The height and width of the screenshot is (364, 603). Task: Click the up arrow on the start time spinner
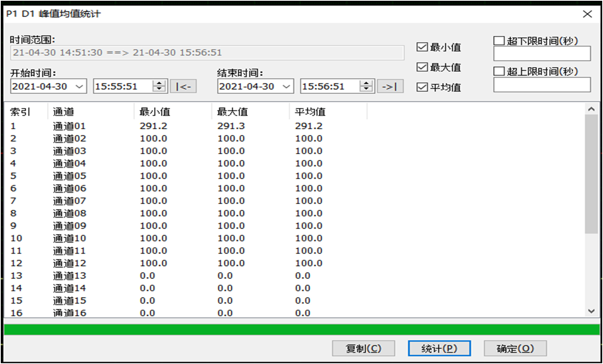pyautogui.click(x=160, y=83)
